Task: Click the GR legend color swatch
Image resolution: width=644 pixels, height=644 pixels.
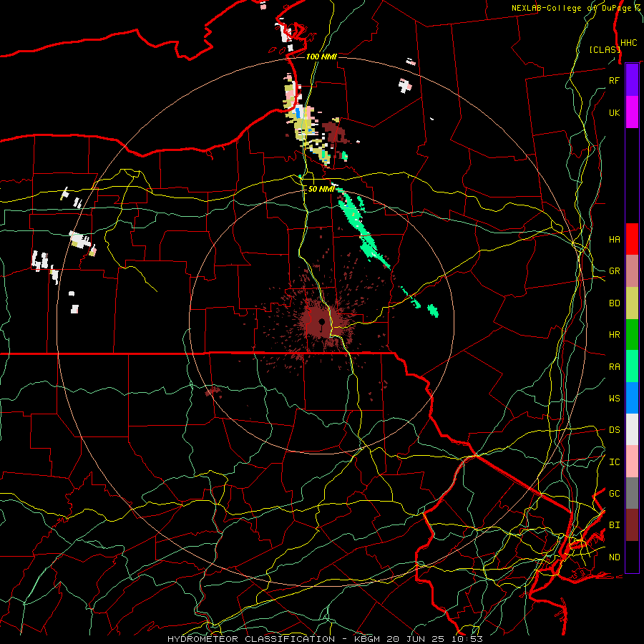Action: [x=632, y=271]
